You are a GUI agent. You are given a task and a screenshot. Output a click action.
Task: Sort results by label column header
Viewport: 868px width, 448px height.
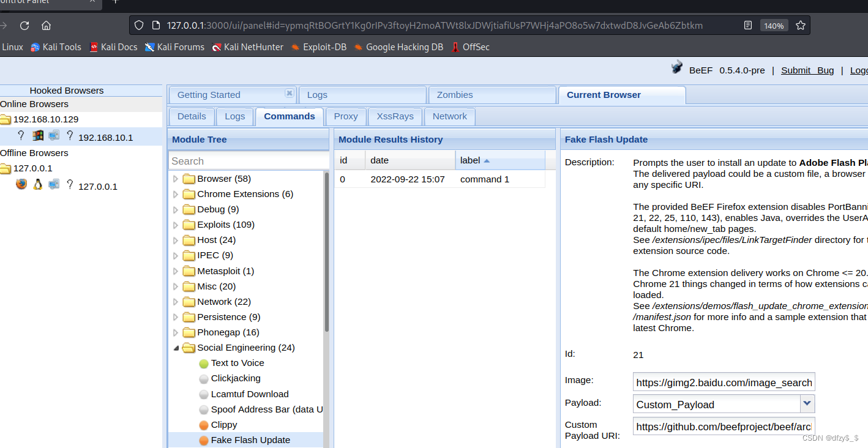coord(500,160)
